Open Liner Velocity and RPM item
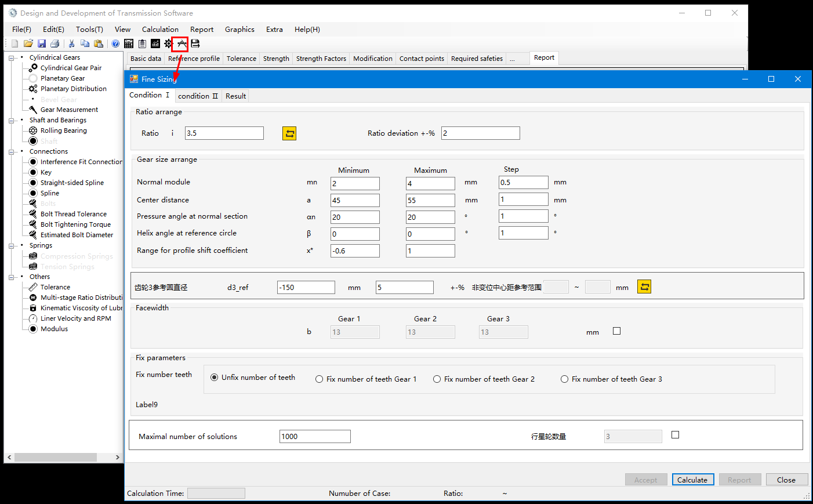Viewport: 813px width, 504px height. coord(75,318)
